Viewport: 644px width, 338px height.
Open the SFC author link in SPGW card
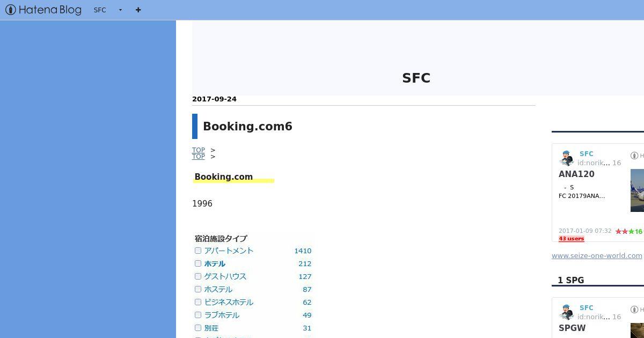[x=586, y=307]
